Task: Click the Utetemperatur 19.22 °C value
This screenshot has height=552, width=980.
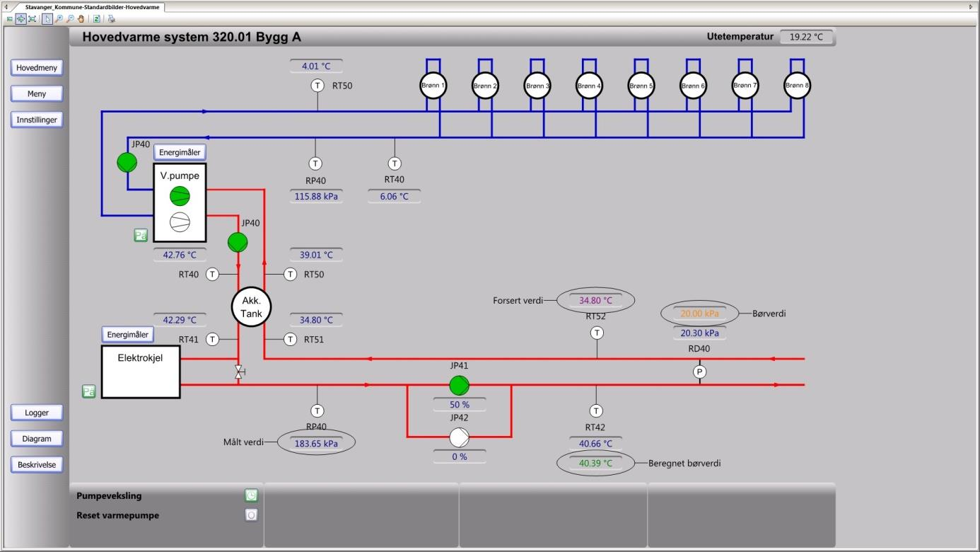Action: 807,38
